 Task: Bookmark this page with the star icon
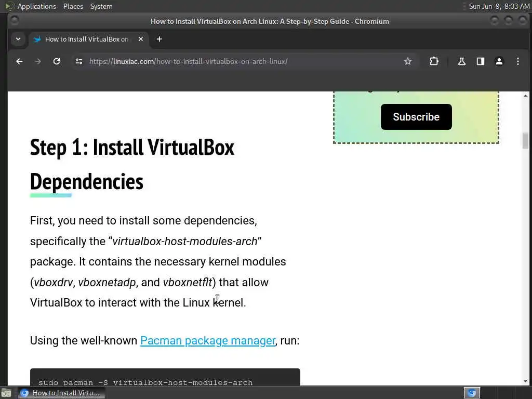point(407,61)
